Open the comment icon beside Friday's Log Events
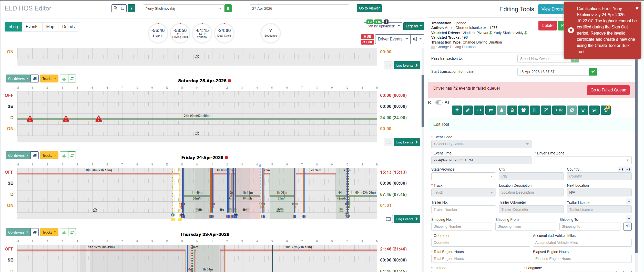 pos(388,219)
